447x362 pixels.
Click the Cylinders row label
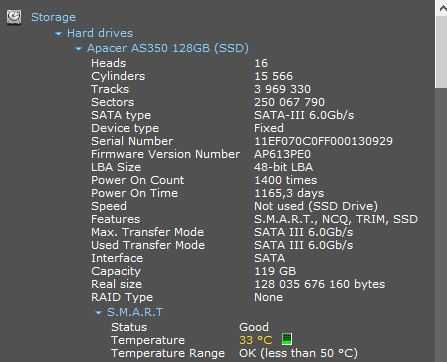tap(118, 76)
